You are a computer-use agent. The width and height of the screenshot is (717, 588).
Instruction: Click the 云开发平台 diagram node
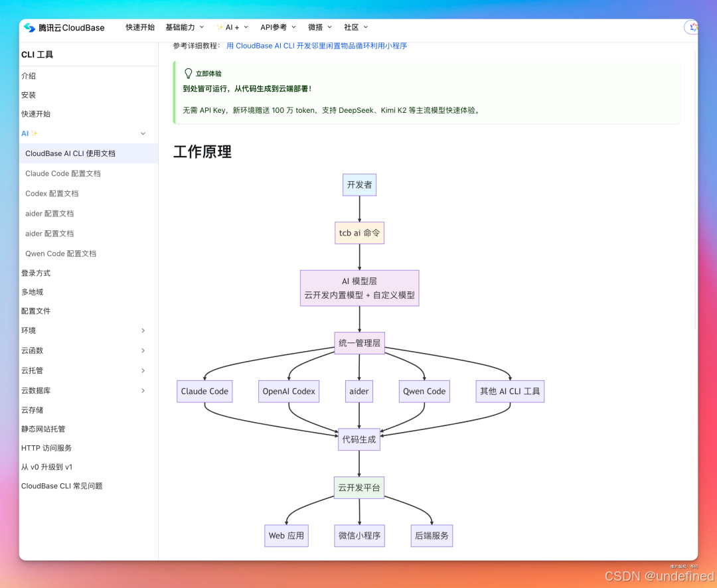click(x=359, y=488)
